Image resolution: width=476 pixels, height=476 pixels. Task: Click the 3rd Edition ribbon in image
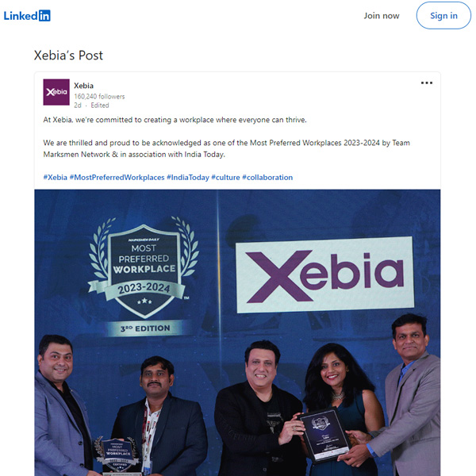click(x=145, y=328)
